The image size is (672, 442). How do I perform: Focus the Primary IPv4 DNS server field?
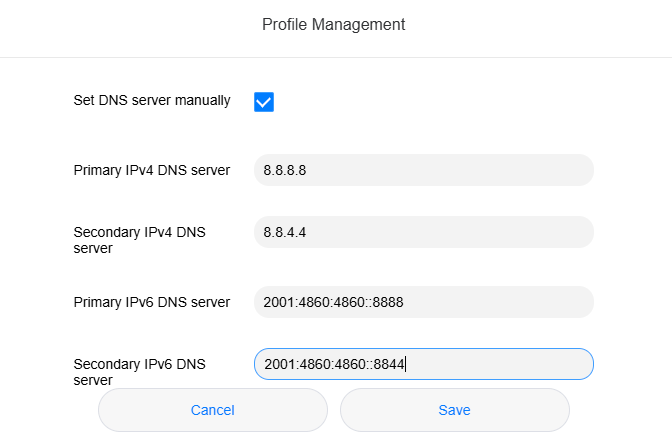(424, 170)
